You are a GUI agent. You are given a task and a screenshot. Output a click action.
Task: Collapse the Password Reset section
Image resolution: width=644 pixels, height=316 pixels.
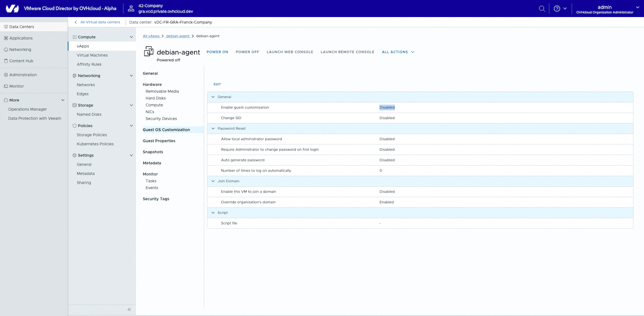click(x=213, y=128)
